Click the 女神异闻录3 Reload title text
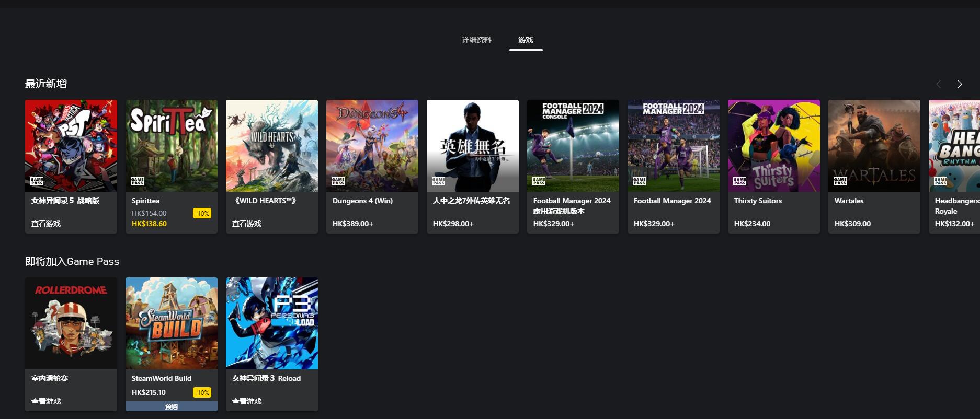980x419 pixels. tap(266, 378)
